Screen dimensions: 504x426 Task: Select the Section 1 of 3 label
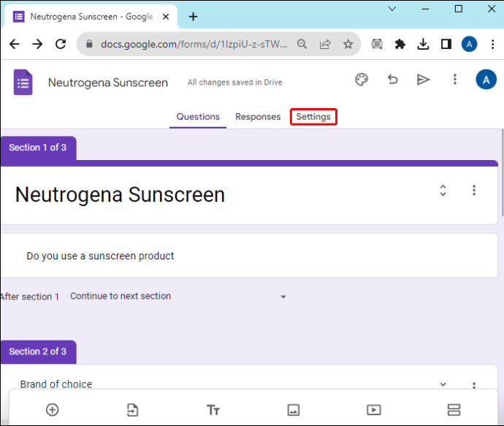[x=37, y=148]
